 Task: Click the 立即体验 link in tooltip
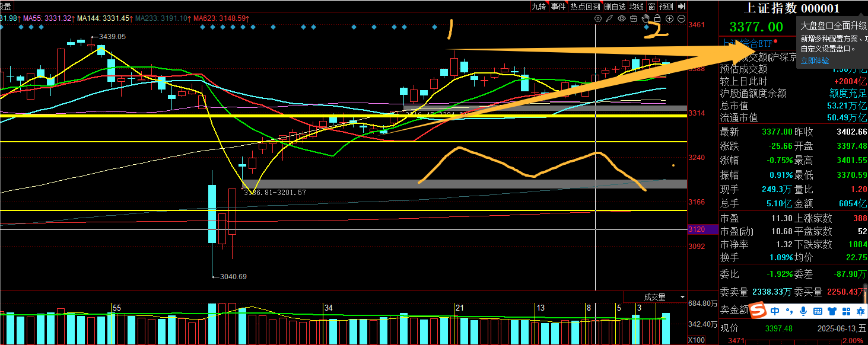[815, 60]
